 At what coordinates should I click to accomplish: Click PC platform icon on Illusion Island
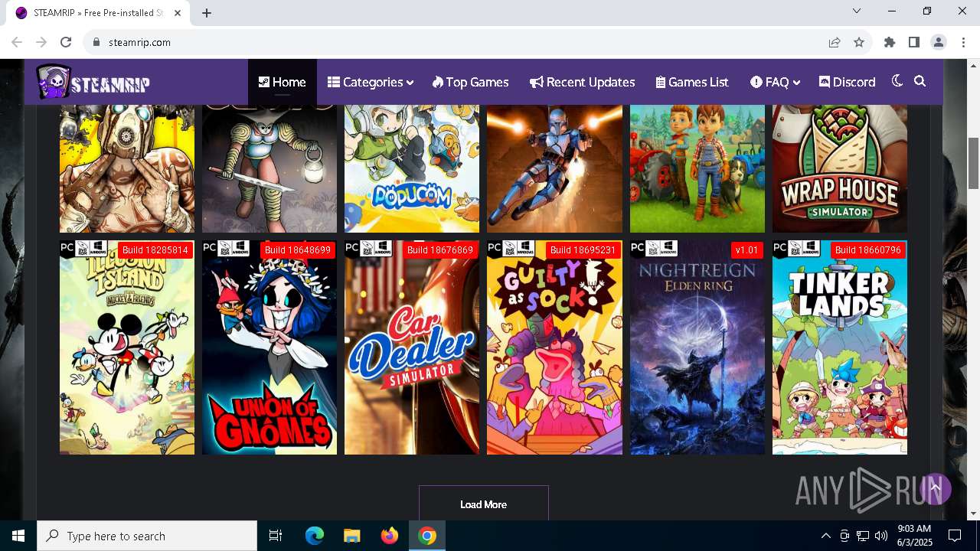[x=67, y=248]
